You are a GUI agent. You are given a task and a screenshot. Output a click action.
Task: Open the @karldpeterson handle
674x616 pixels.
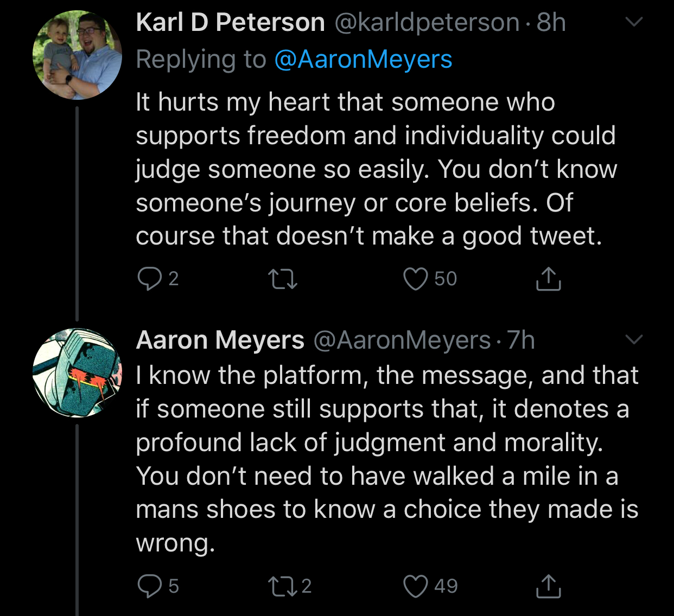(427, 23)
